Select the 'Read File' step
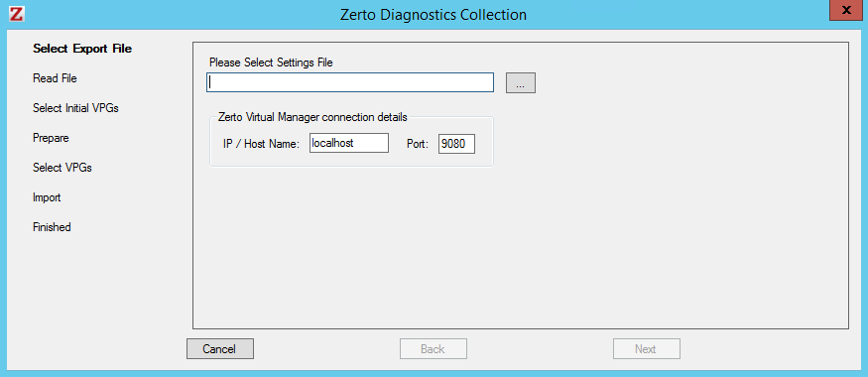The image size is (868, 377). point(55,78)
